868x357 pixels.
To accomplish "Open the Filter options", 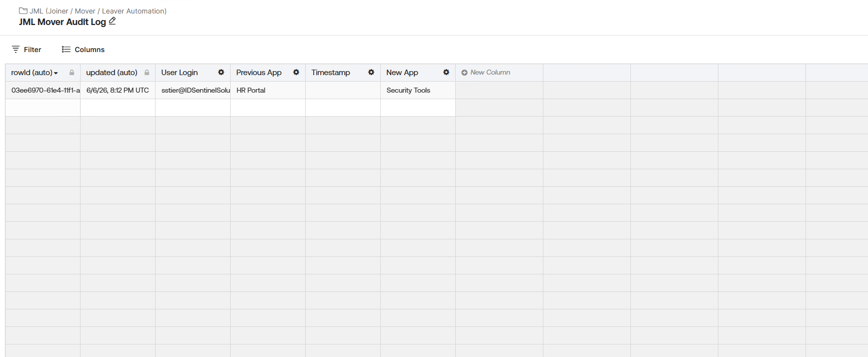I will (x=27, y=49).
